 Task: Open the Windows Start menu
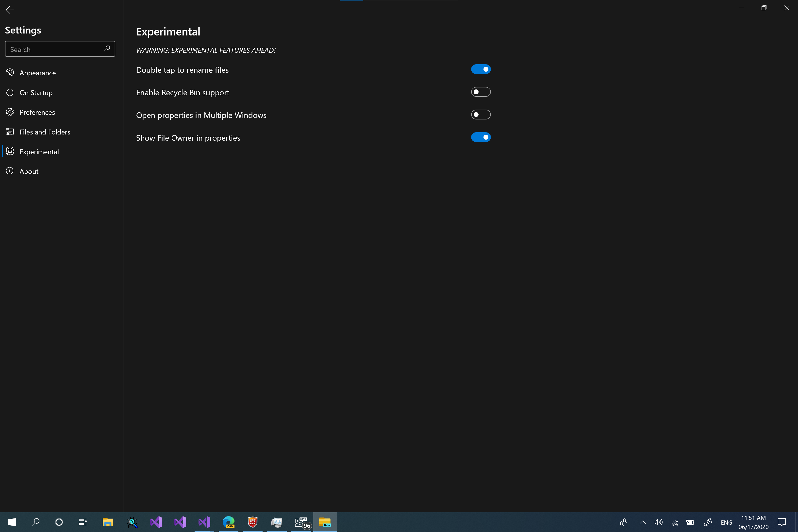[12, 522]
